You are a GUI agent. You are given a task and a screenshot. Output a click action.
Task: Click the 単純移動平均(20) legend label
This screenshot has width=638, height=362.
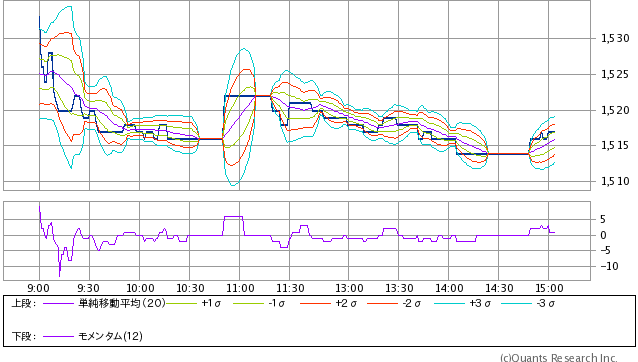coord(122,303)
